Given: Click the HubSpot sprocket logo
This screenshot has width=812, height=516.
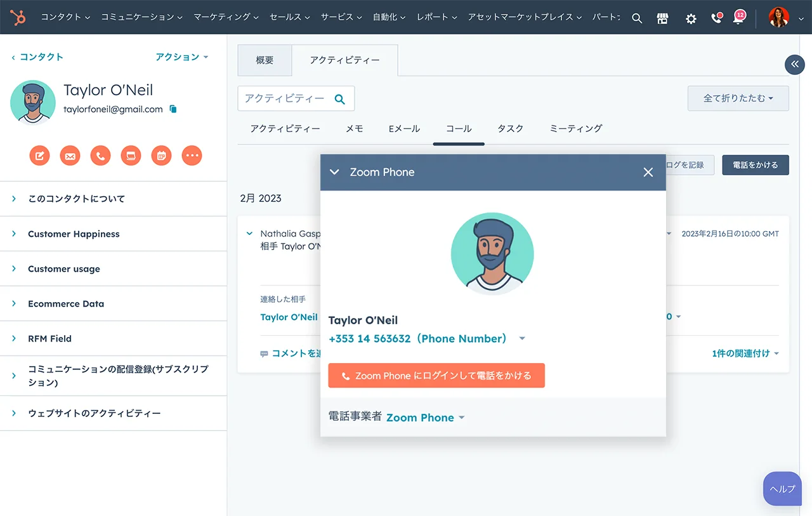Looking at the screenshot, I should [18, 17].
